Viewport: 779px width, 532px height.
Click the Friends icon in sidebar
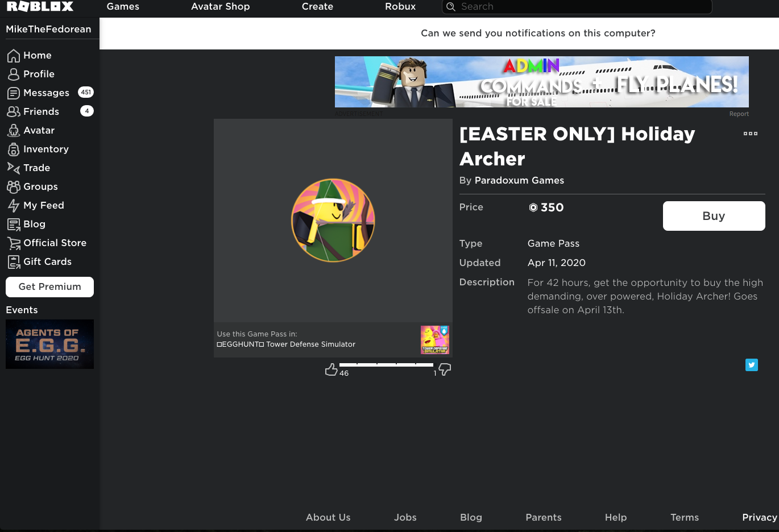(14, 112)
